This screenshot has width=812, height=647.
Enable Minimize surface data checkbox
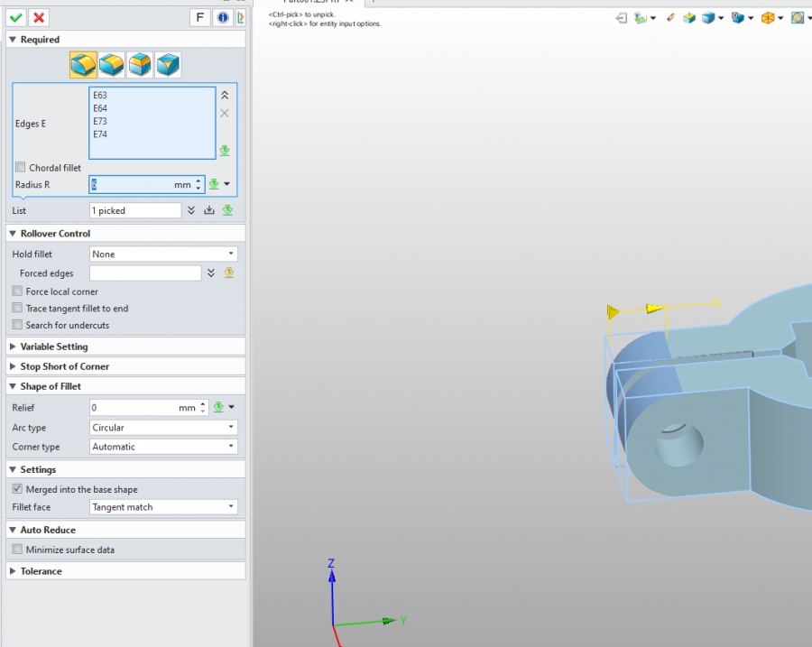[x=17, y=550]
